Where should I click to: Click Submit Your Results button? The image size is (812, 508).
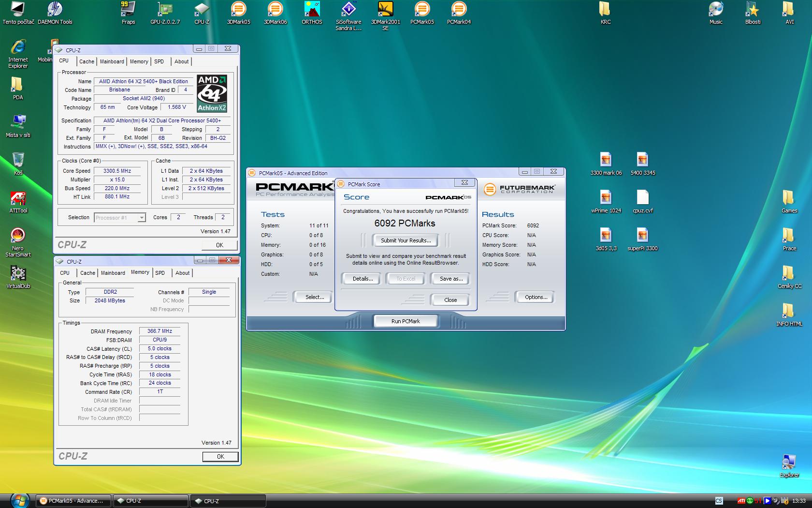tap(406, 240)
